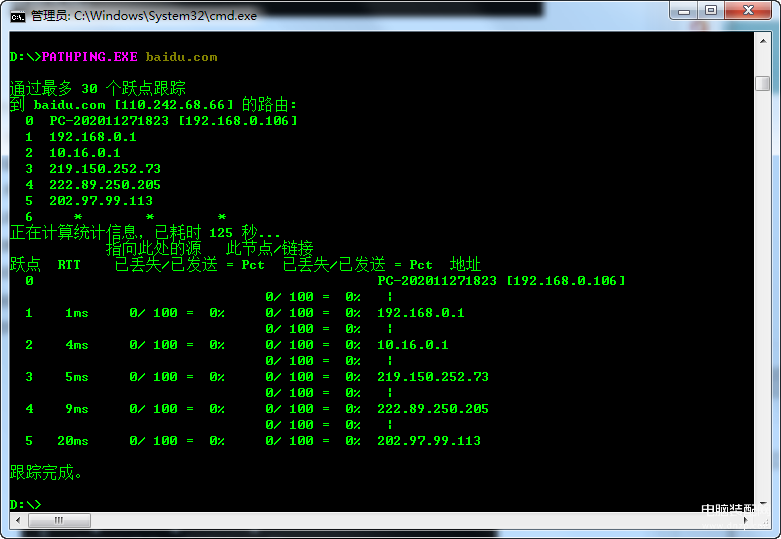
Task: Click the statistics address 202.97.99.113
Action: tap(429, 441)
